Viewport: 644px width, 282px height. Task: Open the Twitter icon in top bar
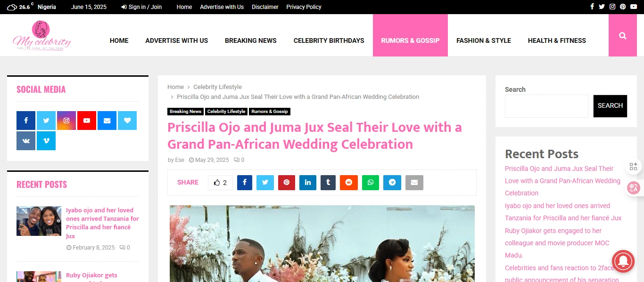click(x=602, y=7)
